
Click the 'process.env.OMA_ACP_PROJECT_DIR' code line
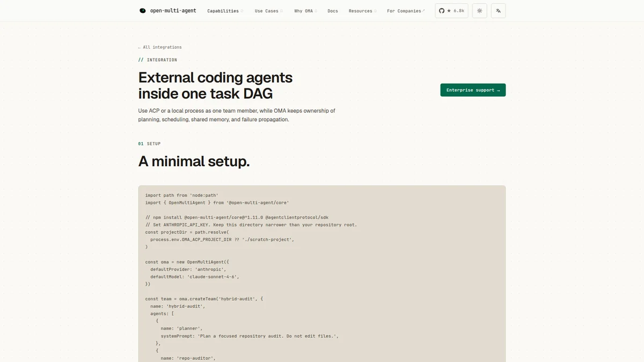pos(222,239)
